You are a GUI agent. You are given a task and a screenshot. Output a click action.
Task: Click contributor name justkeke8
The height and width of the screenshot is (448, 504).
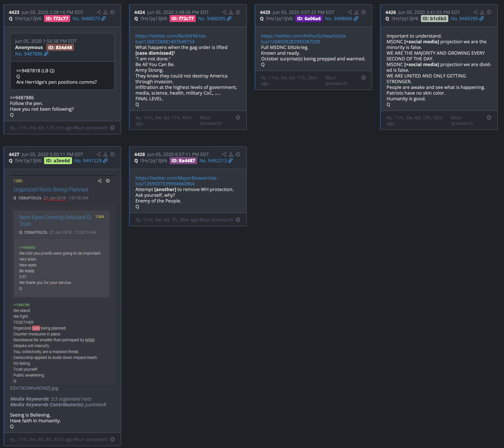click(x=96, y=404)
